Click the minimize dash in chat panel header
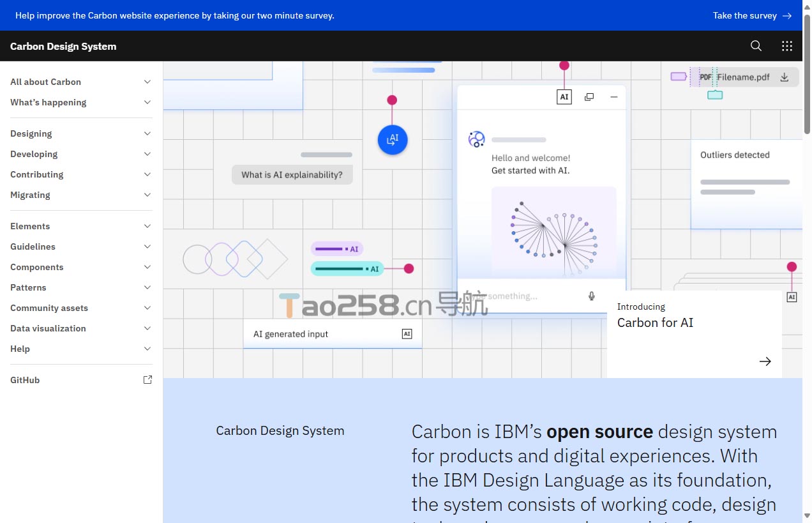The width and height of the screenshot is (812, 523). (614, 97)
